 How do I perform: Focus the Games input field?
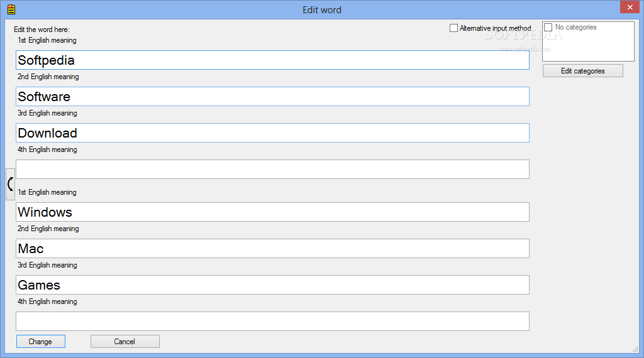point(272,285)
